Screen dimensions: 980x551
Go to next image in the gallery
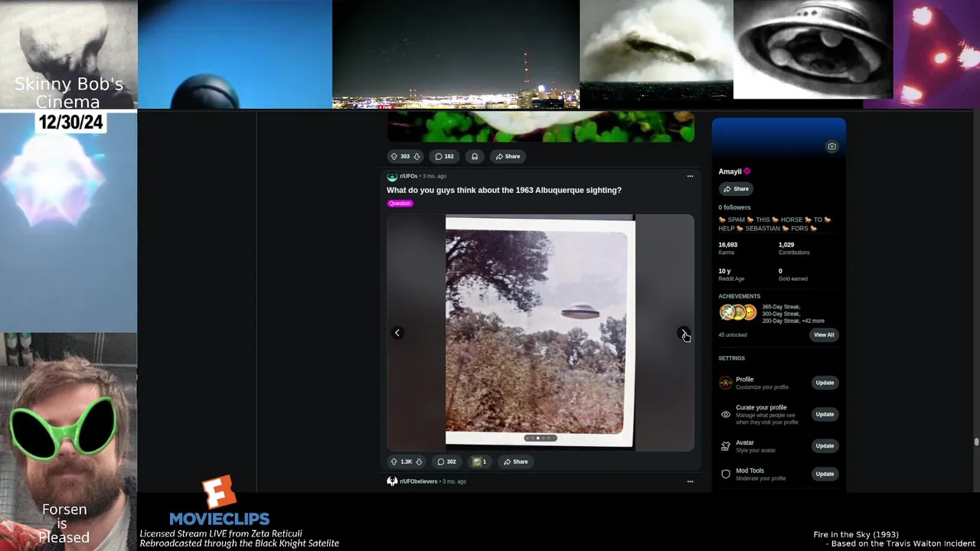pyautogui.click(x=684, y=333)
